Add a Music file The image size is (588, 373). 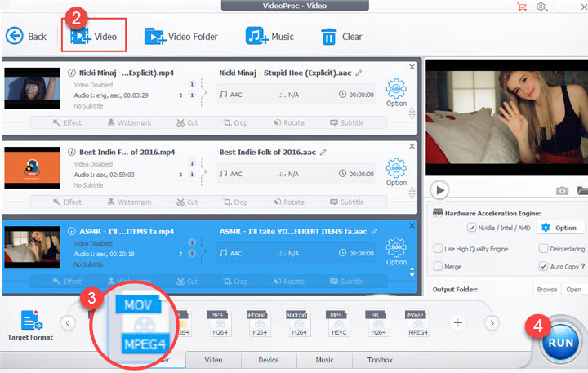pos(269,37)
